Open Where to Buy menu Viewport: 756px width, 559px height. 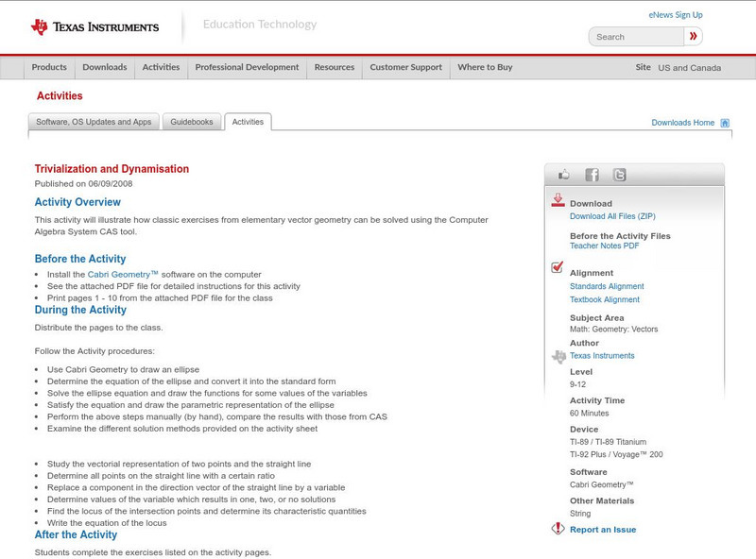click(485, 67)
